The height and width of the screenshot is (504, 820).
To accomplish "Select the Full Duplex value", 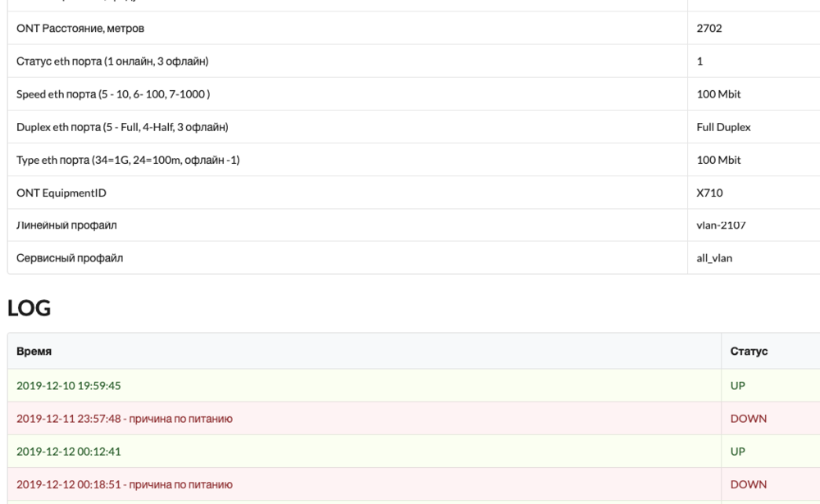I will (723, 127).
